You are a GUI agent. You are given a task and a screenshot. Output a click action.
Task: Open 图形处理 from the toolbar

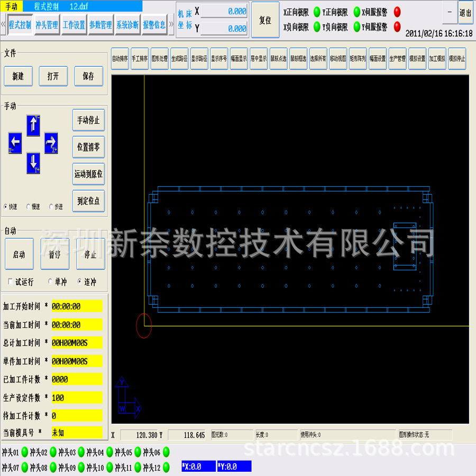tap(160, 59)
